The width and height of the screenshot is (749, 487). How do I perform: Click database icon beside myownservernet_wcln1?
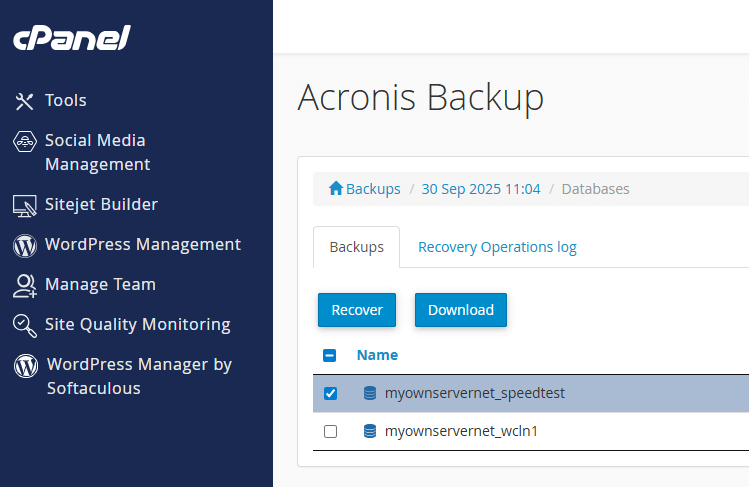[x=370, y=432]
